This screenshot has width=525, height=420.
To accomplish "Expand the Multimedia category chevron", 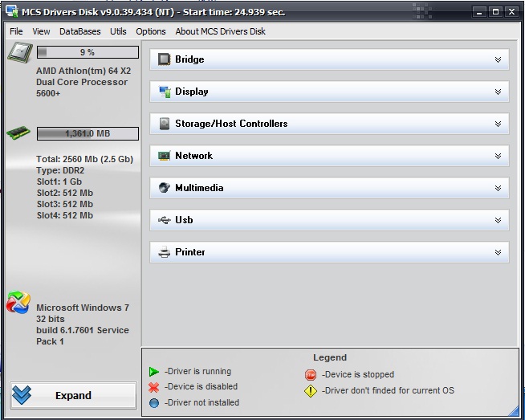I will pos(498,188).
